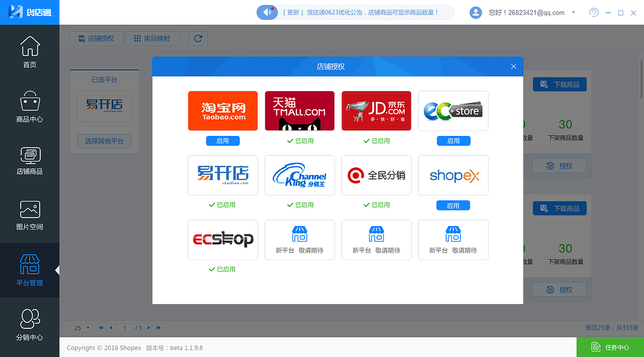Viewport: 644px width, 357px height.
Task: Click 选择其他平台 button
Action: coord(105,141)
